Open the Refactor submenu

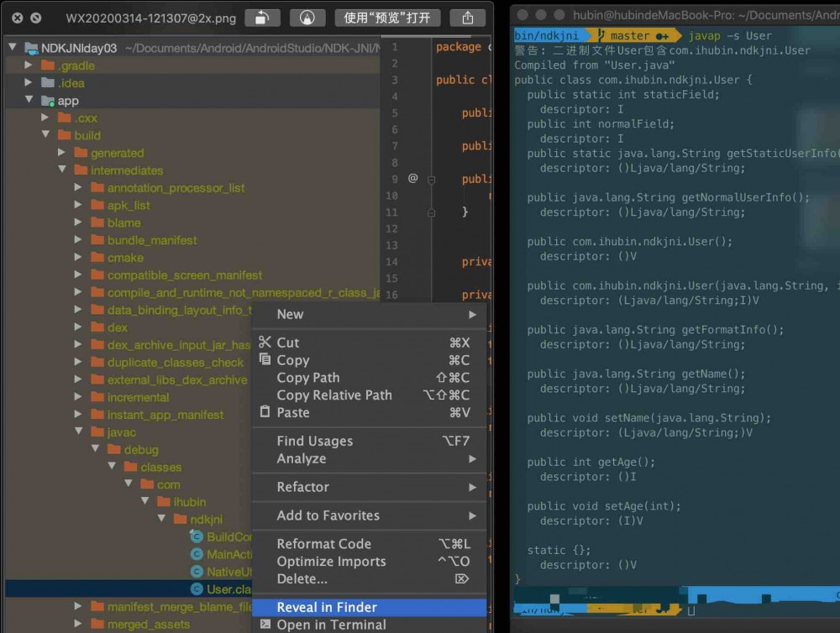click(x=303, y=487)
